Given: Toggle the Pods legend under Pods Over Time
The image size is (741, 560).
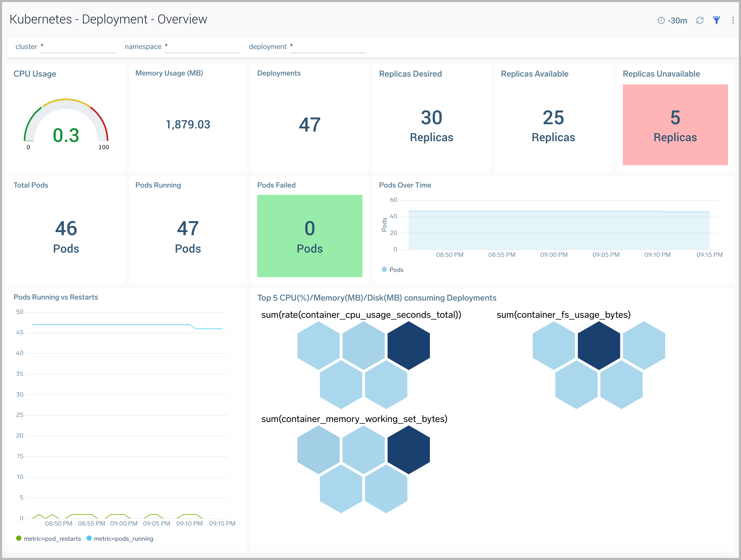Looking at the screenshot, I should pos(393,269).
